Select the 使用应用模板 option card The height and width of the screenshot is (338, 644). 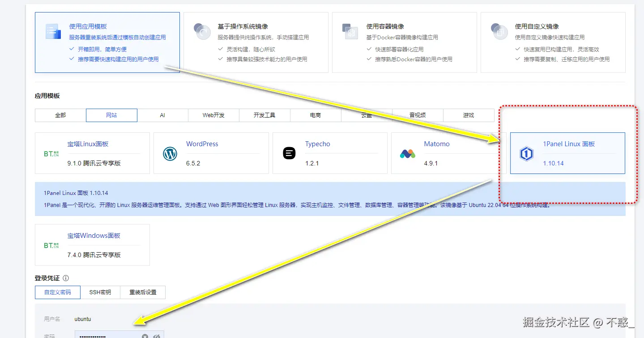click(107, 42)
